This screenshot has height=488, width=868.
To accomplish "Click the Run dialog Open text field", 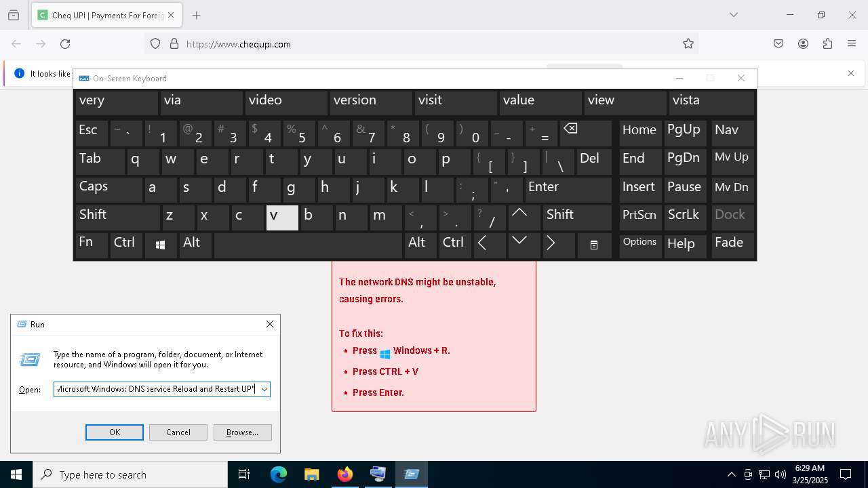I will point(156,390).
